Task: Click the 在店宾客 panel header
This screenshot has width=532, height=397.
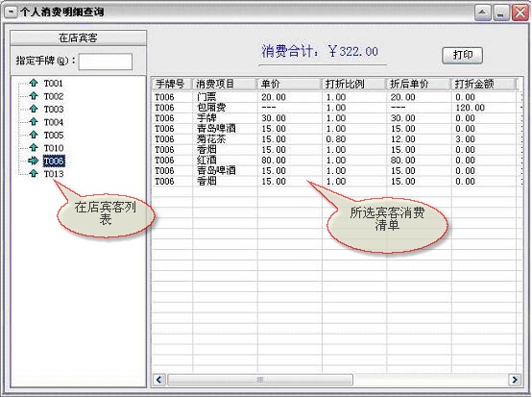Action: click(79, 38)
